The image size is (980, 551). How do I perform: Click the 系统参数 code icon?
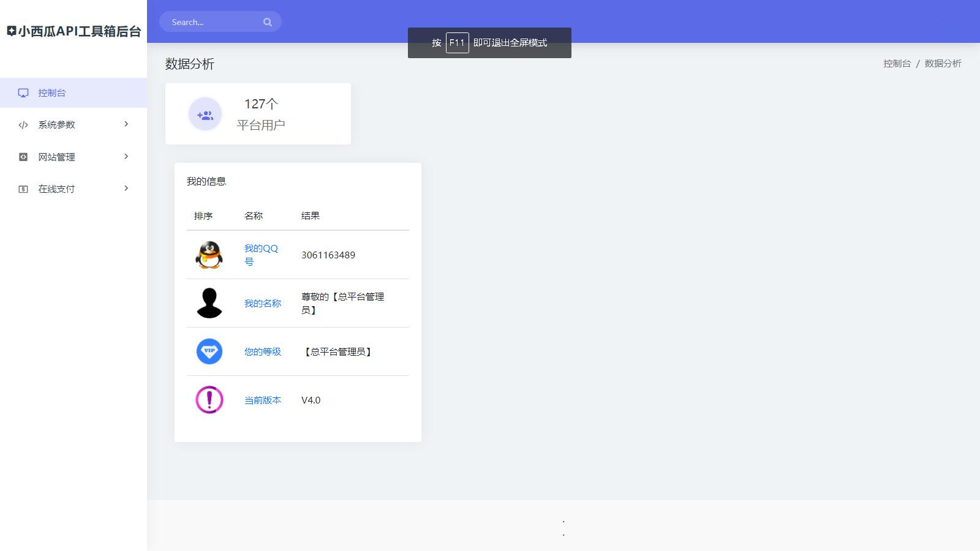tap(23, 125)
